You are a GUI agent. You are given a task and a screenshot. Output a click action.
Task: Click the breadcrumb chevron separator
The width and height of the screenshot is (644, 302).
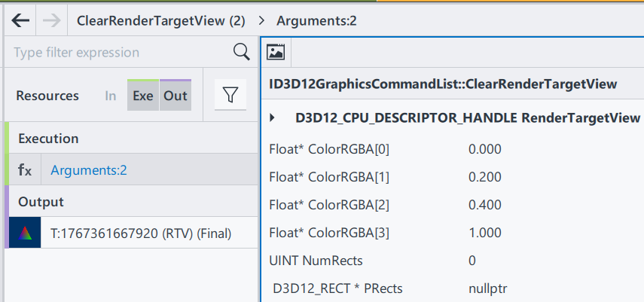coord(261,21)
